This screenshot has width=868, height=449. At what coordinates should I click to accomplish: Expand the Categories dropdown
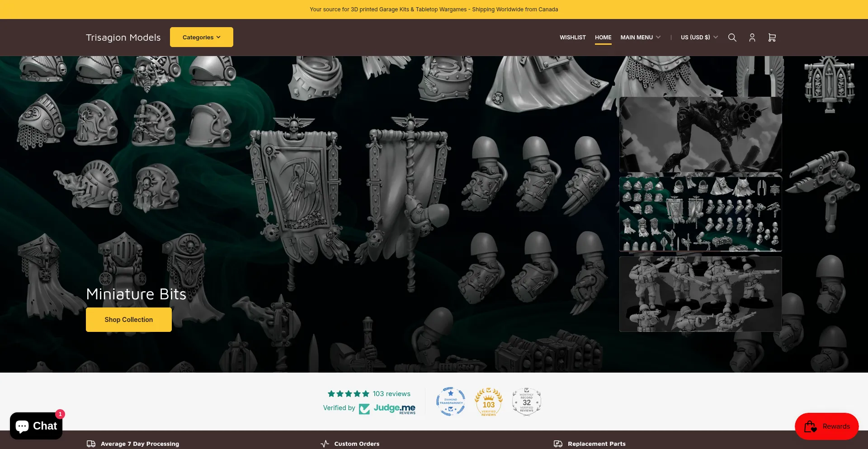[202, 37]
